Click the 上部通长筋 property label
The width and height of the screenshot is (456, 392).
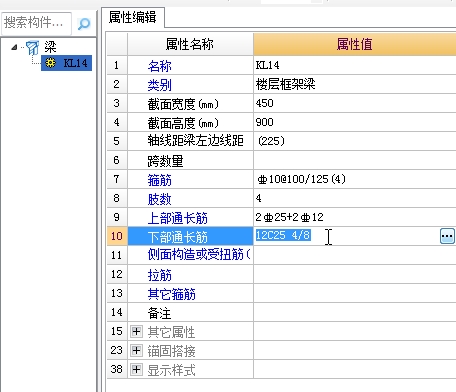click(x=178, y=218)
